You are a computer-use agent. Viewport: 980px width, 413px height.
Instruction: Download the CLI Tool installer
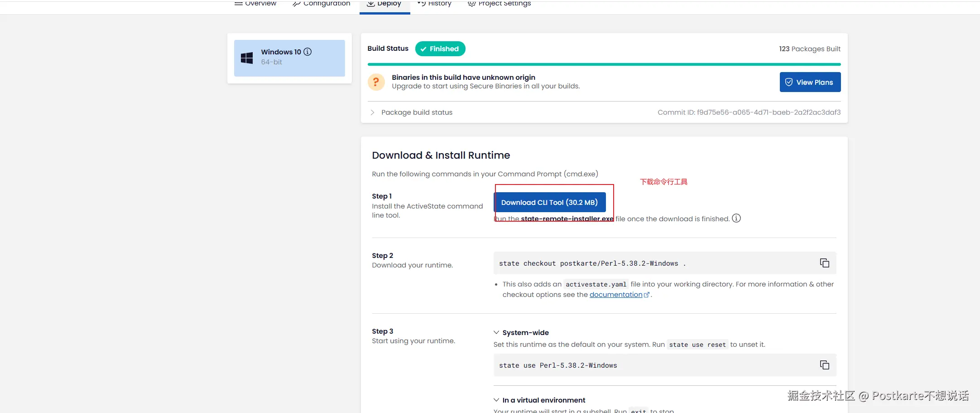pos(550,203)
